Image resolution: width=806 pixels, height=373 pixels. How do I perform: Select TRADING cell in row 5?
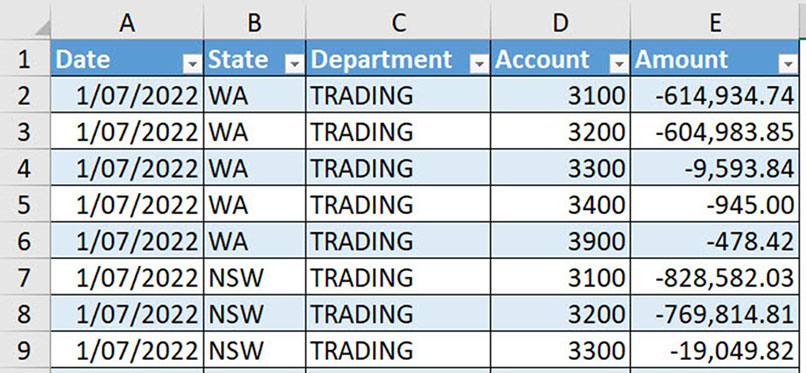pyautogui.click(x=398, y=204)
